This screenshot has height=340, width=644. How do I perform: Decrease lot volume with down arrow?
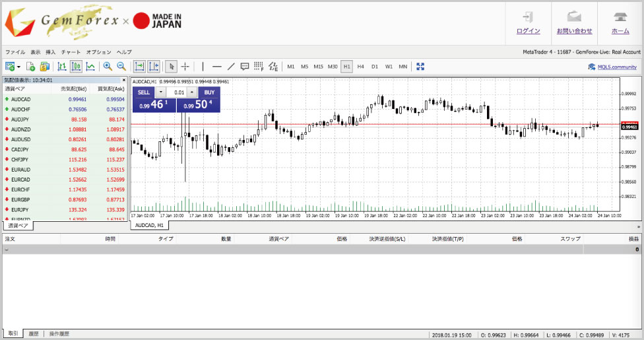[161, 92]
